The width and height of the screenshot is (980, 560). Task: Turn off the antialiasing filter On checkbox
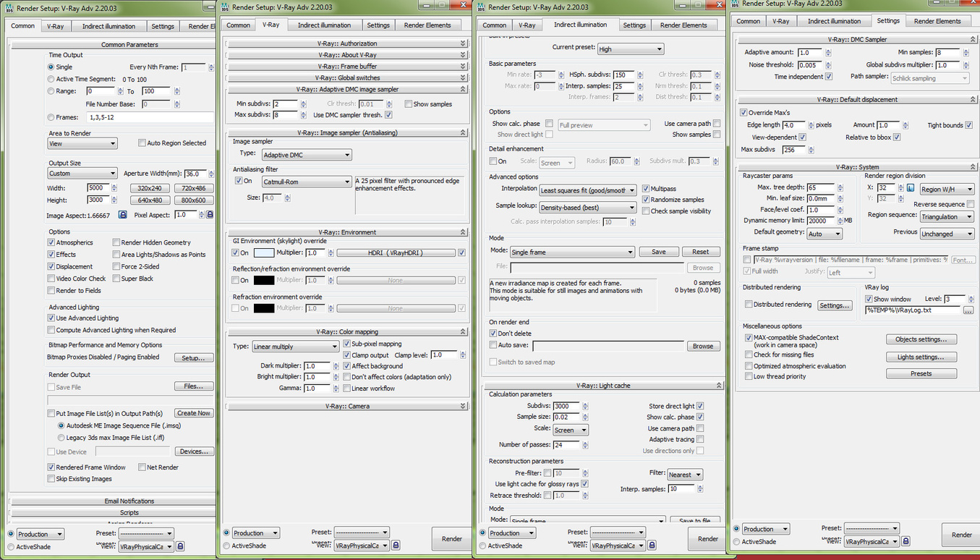coord(239,181)
